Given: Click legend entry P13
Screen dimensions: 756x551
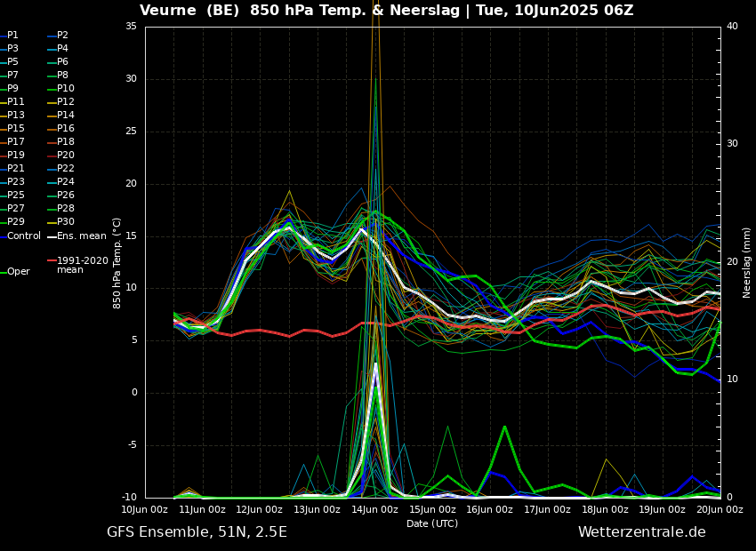Looking at the screenshot, I should coord(12,116).
